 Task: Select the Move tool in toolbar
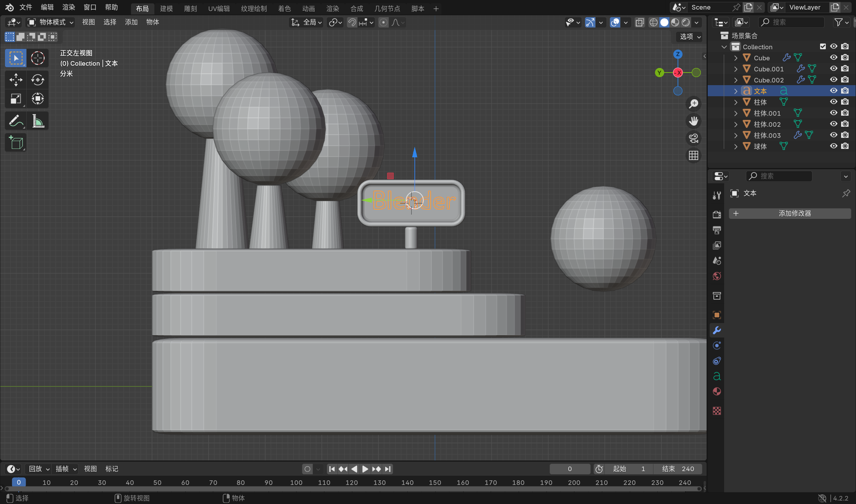click(16, 80)
